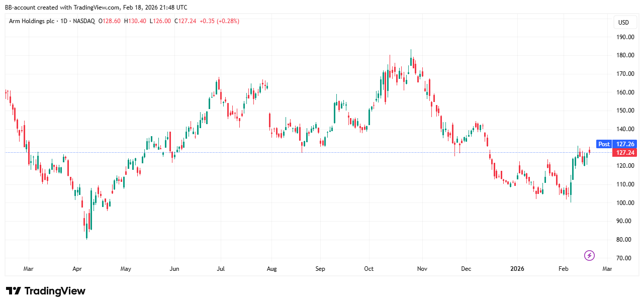The image size is (644, 306).
Task: Select the Apr marker on time axis
Action: [x=77, y=269]
